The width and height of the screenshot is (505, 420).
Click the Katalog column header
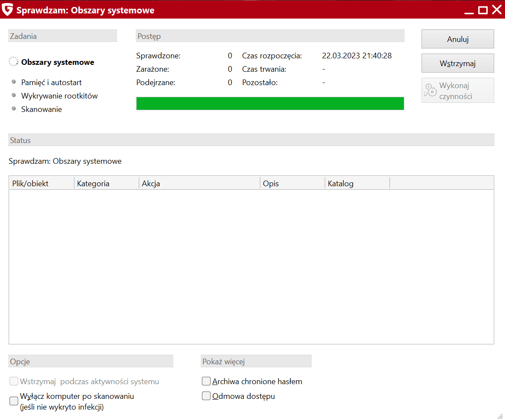pyautogui.click(x=357, y=184)
